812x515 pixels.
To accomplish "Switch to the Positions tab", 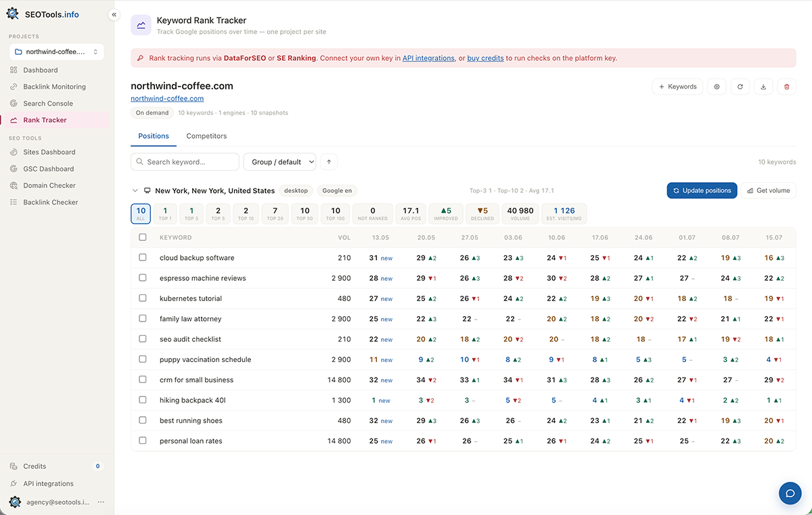I will click(154, 136).
